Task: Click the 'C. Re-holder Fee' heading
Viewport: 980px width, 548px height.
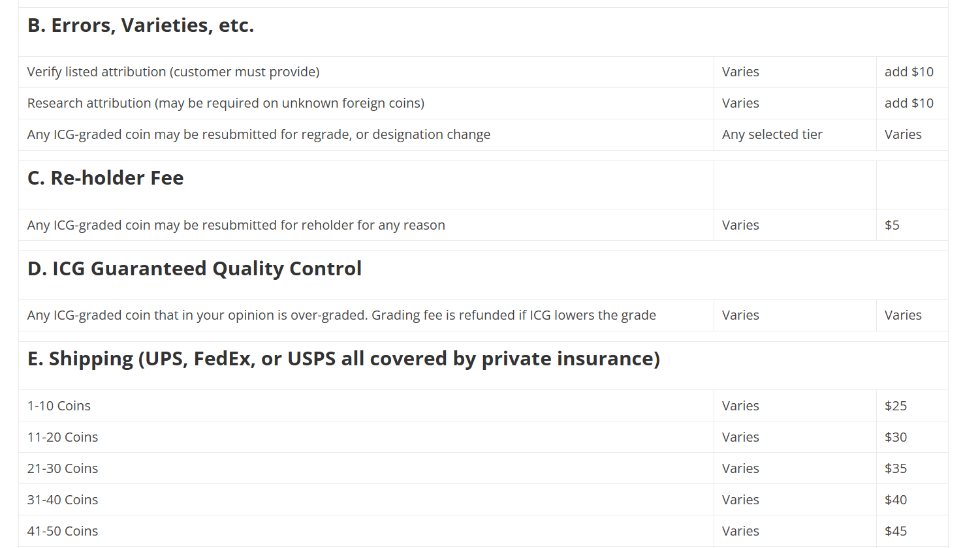Action: click(106, 178)
